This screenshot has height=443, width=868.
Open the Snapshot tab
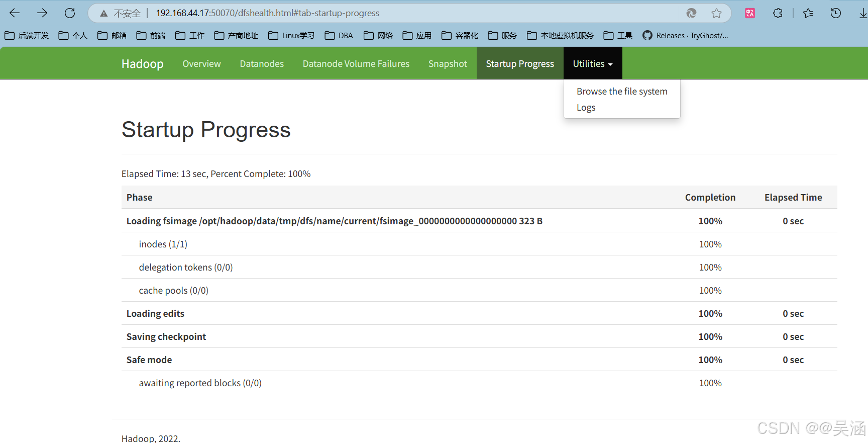(x=448, y=64)
